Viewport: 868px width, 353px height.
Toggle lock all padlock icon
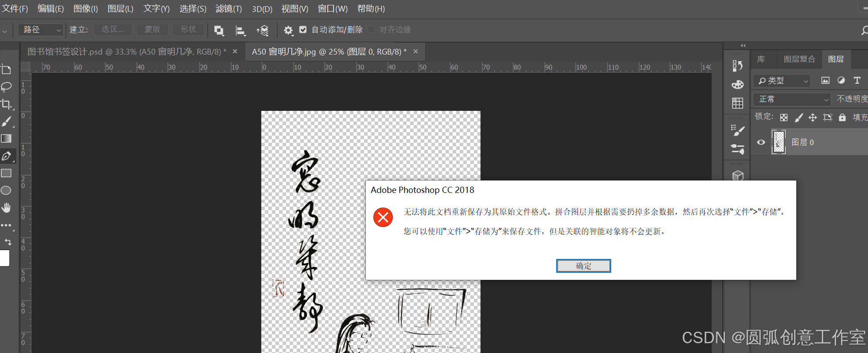tap(842, 118)
